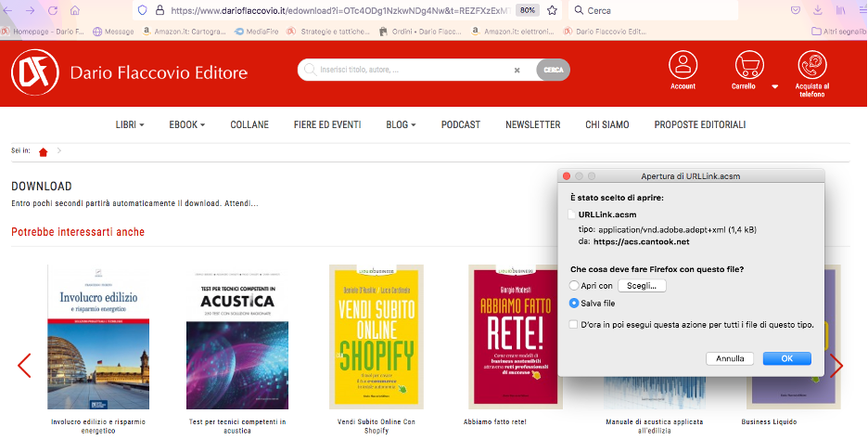Open Amazon.it: elettroni... bookmark
Image resolution: width=868 pixels, height=440 pixels.
(513, 32)
